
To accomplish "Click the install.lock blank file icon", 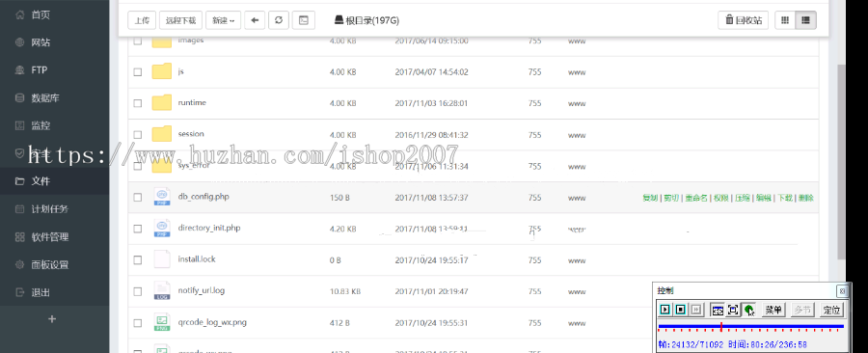I will 162,259.
